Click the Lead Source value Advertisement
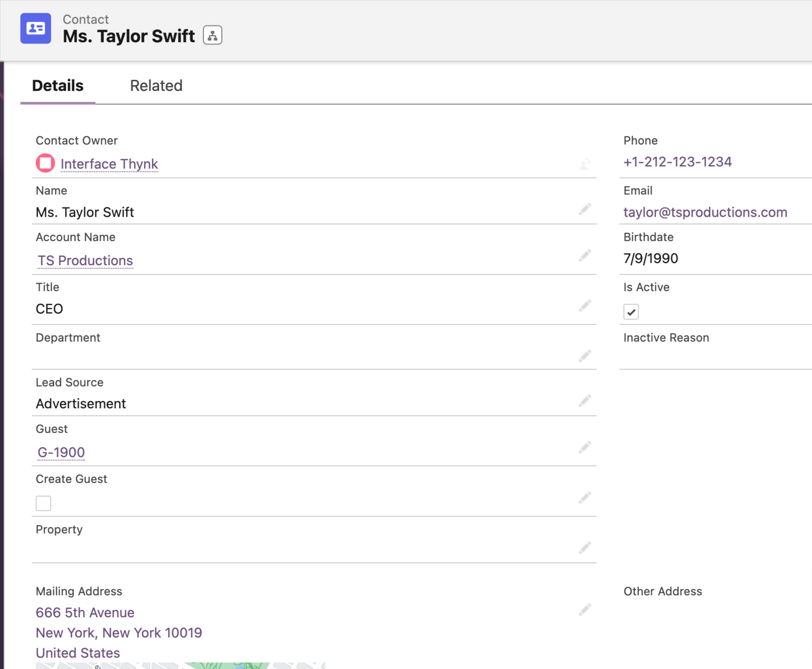Screen dimensions: 812x669 click(x=81, y=403)
